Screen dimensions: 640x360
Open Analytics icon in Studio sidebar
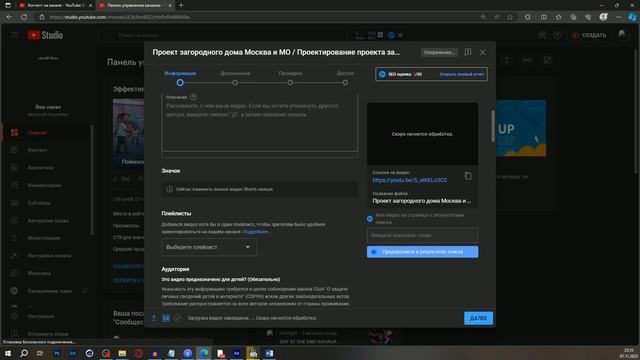[x=14, y=167]
